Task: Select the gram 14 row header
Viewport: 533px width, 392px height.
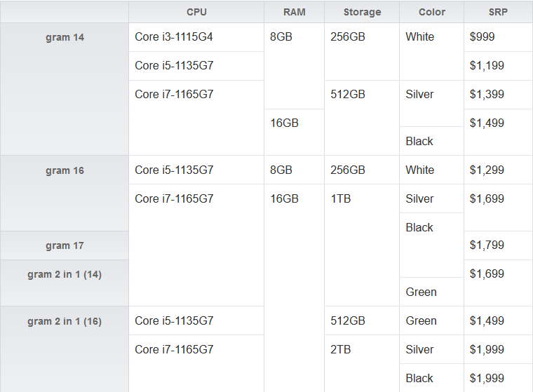Action: (65, 38)
